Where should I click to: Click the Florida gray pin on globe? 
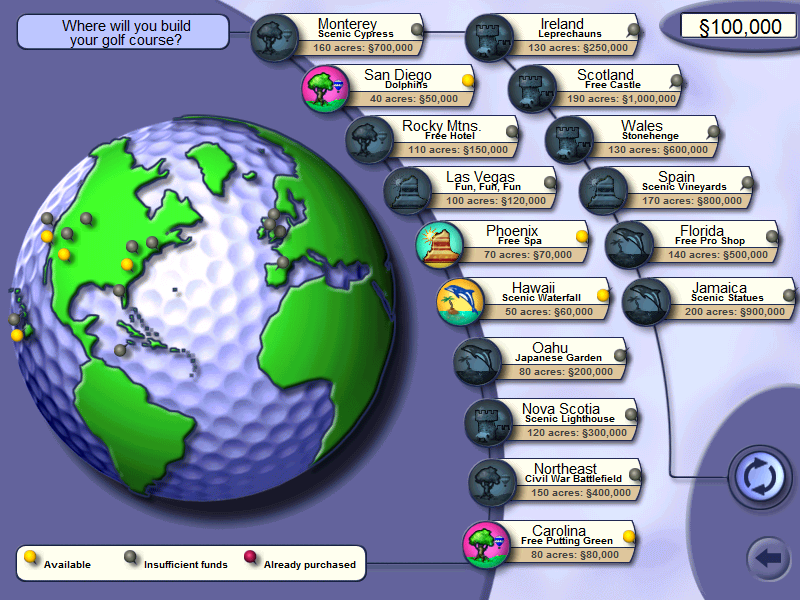(x=119, y=291)
